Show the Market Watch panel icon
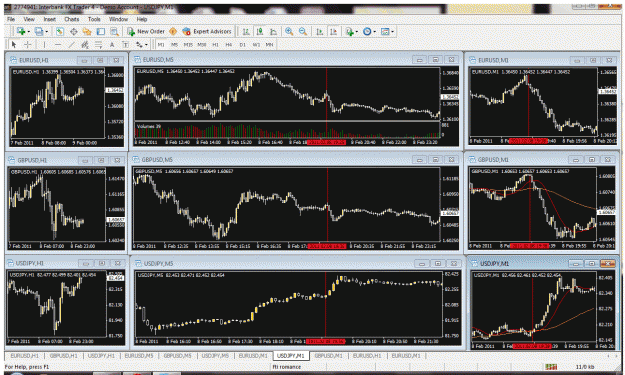Image resolution: width=625 pixels, height=375 pixels. tap(59, 31)
